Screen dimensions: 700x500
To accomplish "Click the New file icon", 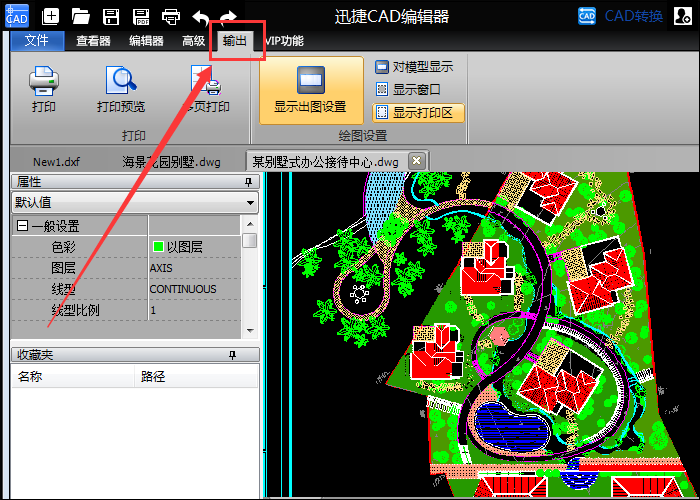I will [x=51, y=16].
